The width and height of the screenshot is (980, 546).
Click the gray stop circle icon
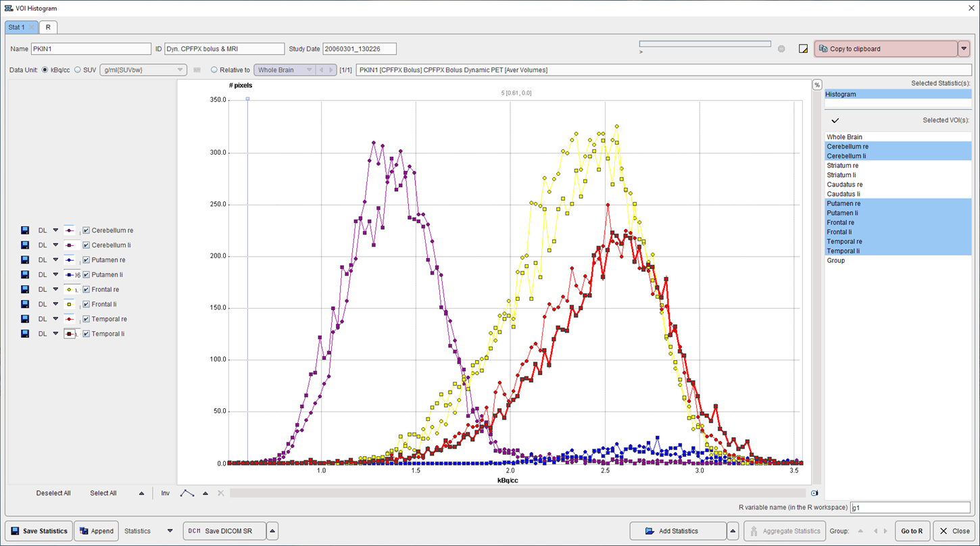tap(781, 49)
